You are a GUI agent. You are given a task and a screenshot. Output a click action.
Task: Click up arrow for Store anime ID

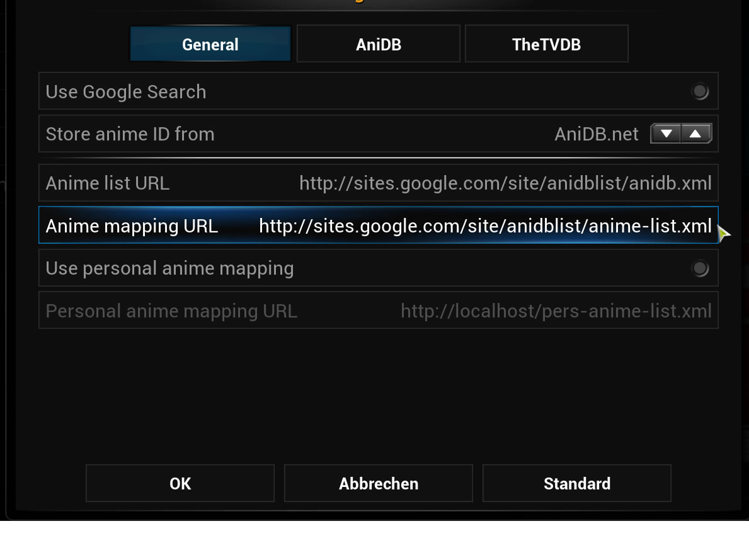pyautogui.click(x=696, y=134)
